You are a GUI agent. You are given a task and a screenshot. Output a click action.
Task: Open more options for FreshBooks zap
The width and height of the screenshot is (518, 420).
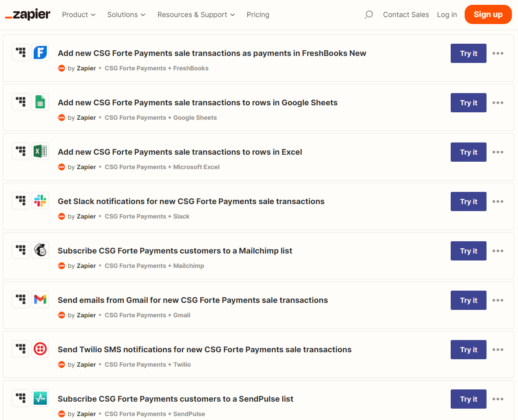[x=498, y=53]
